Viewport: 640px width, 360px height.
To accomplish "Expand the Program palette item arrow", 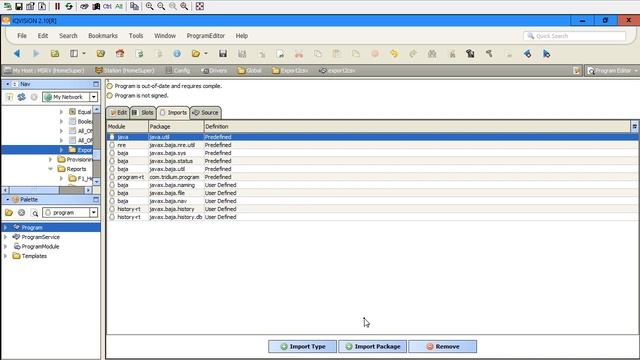I will [5, 227].
